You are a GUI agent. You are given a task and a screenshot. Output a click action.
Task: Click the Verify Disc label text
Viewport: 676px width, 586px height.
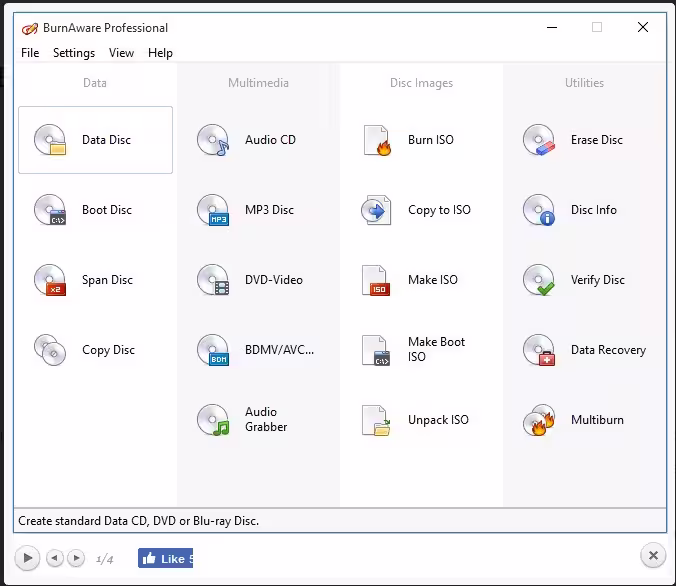tap(598, 280)
